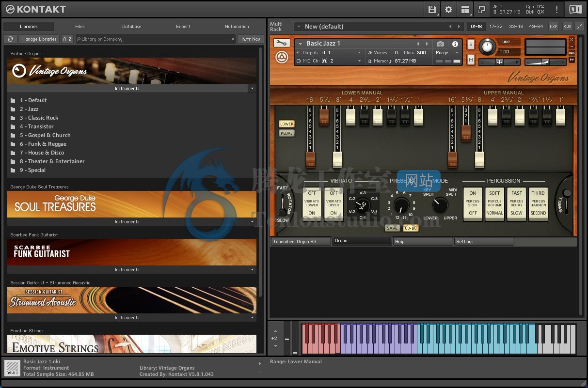
Task: Toggle PV button on instrument header
Action: [x=572, y=60]
